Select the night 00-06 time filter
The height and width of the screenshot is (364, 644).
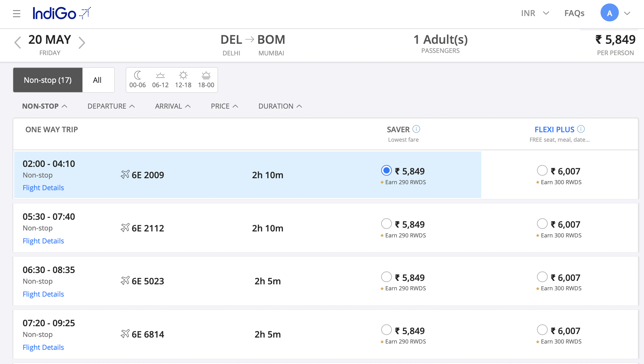pyautogui.click(x=138, y=79)
